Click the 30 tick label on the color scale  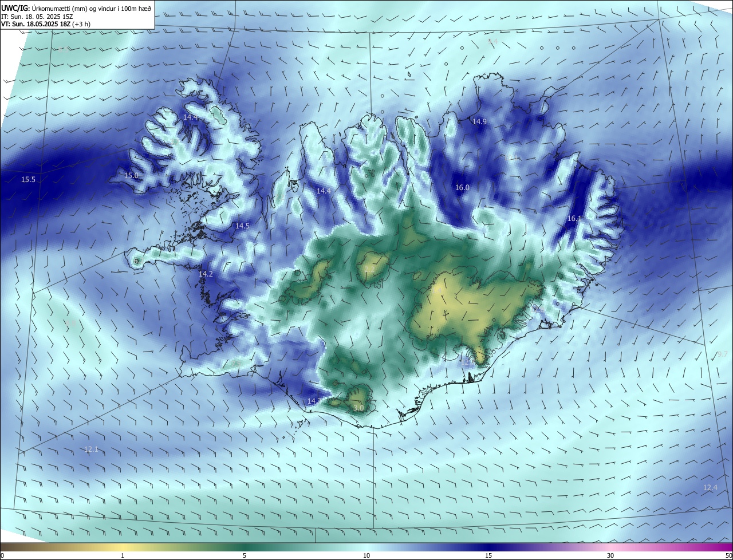click(610, 555)
